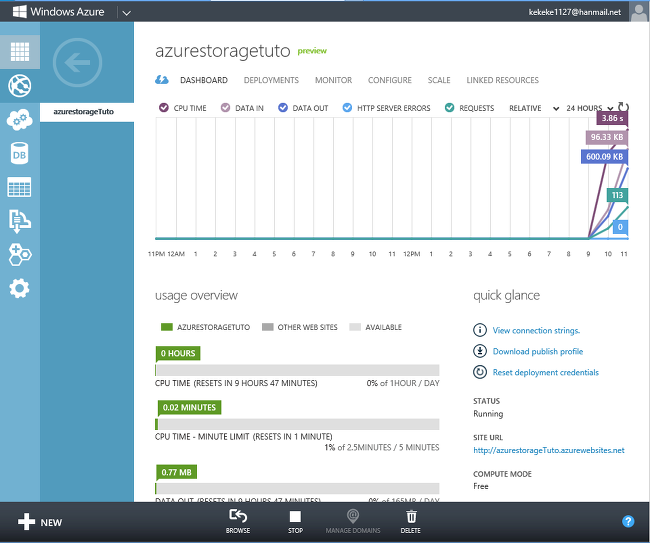
Task: Open the Settings gear icon
Action: click(x=19, y=288)
